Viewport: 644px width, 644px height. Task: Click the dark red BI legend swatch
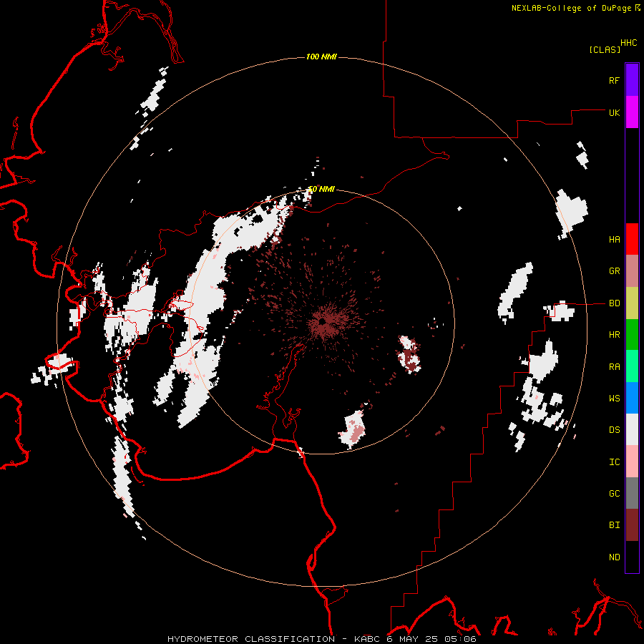tap(632, 525)
